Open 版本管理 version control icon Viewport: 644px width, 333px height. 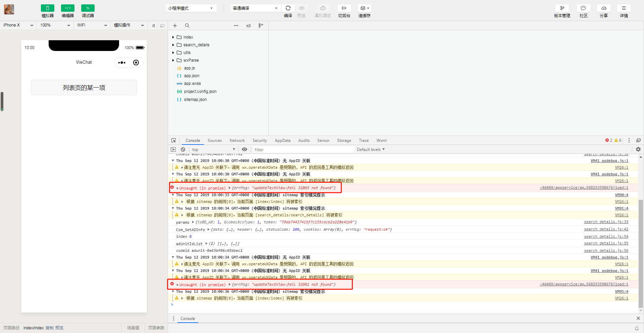point(562,8)
